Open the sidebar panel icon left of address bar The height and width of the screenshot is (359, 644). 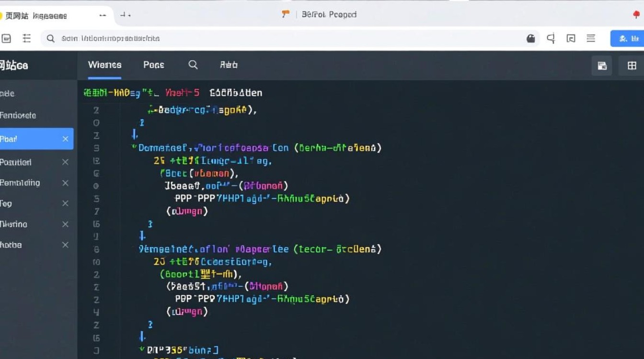[x=6, y=38]
